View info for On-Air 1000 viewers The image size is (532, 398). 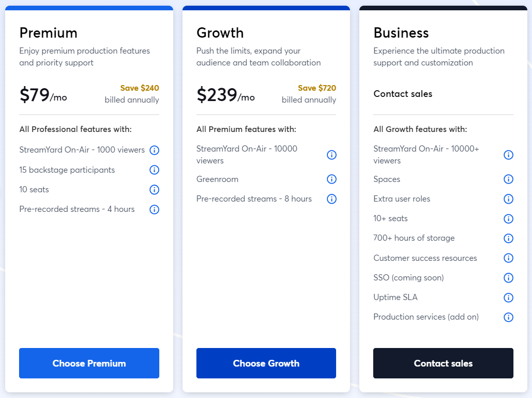(154, 150)
